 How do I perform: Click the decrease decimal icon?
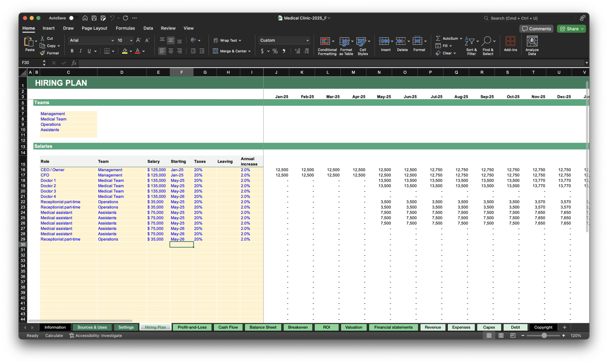tap(306, 51)
